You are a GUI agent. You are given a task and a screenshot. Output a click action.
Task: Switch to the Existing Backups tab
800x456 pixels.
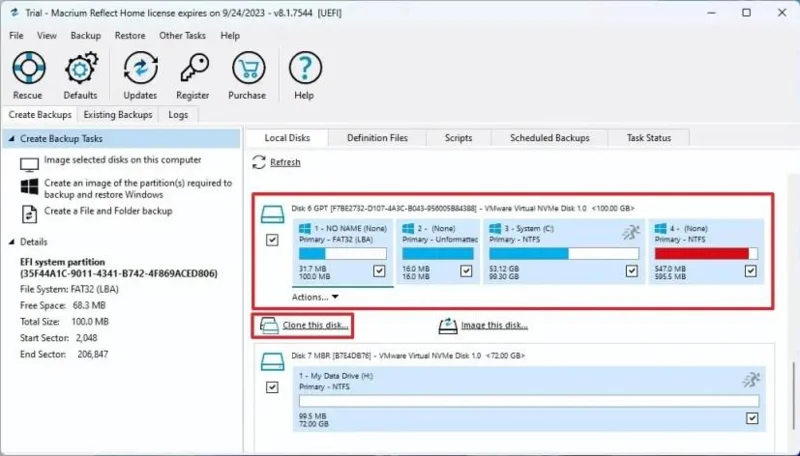click(118, 115)
